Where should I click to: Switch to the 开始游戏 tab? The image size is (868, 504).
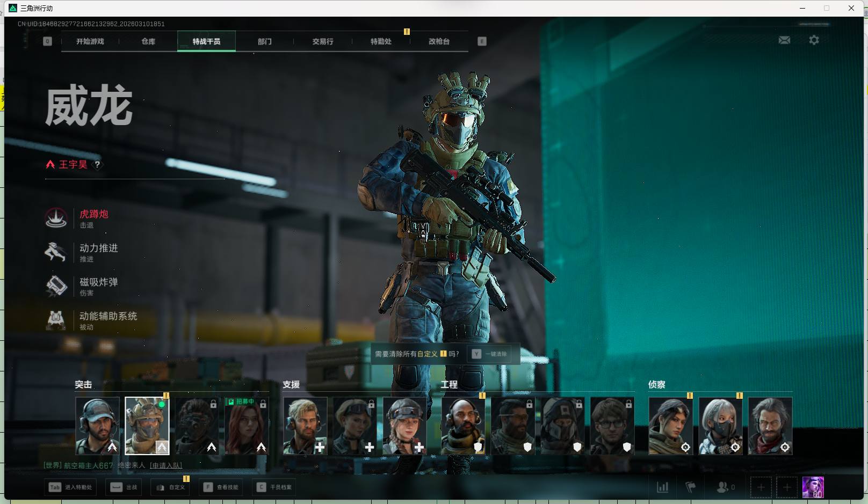point(90,41)
